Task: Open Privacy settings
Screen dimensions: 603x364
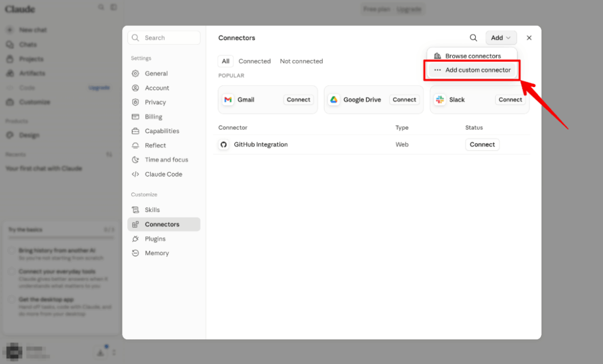Action: coord(164,102)
